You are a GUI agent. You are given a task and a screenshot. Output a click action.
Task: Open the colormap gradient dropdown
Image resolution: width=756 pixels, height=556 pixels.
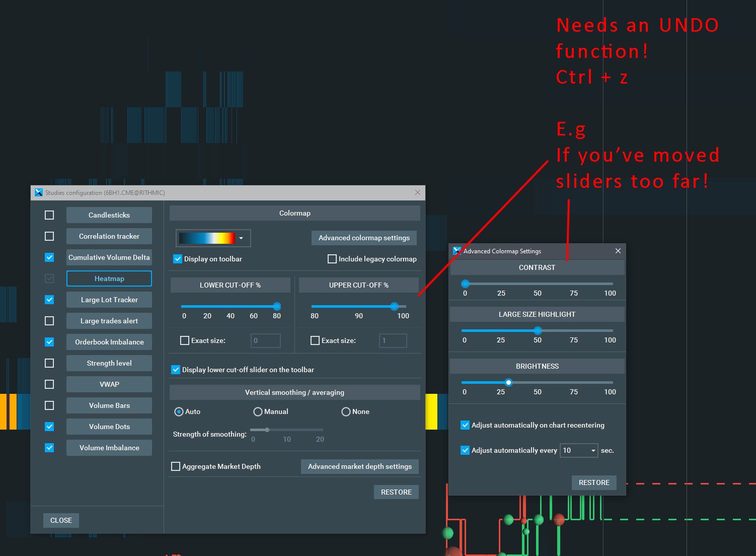point(213,238)
